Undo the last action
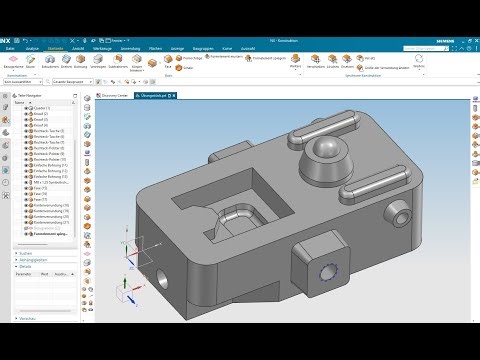Image resolution: width=480 pixels, height=360 pixels. point(26,41)
